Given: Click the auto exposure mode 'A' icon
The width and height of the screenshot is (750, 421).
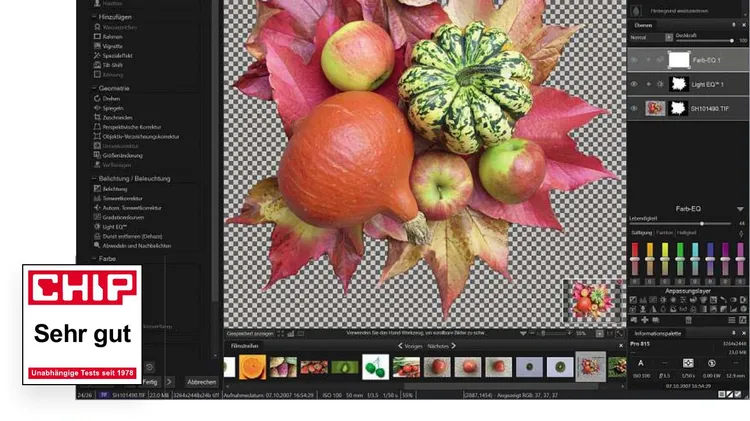Looking at the screenshot, I should 640,363.
